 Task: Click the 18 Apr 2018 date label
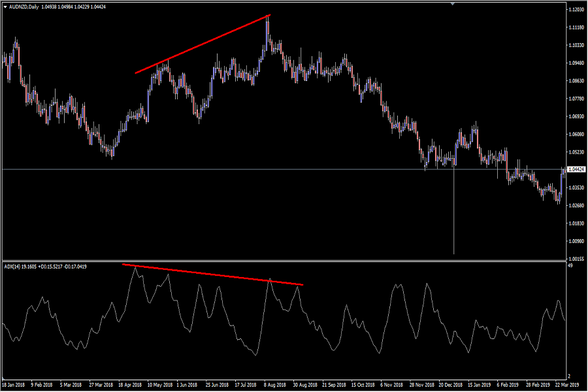[x=130, y=385]
